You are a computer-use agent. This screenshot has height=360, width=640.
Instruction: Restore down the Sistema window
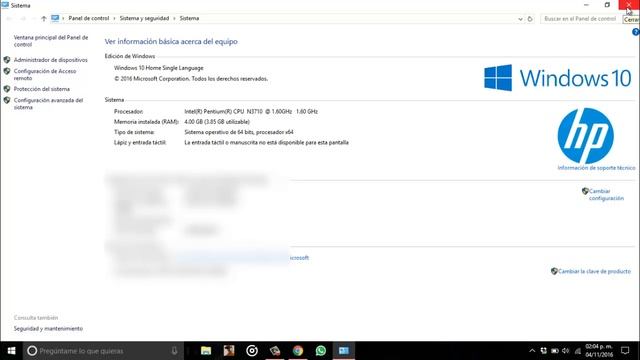click(x=607, y=5)
